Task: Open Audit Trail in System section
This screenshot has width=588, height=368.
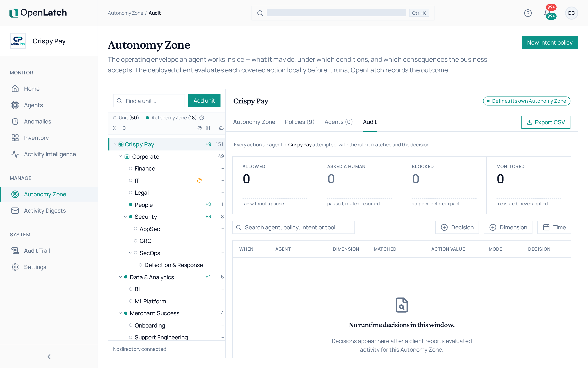Action: pos(49,251)
